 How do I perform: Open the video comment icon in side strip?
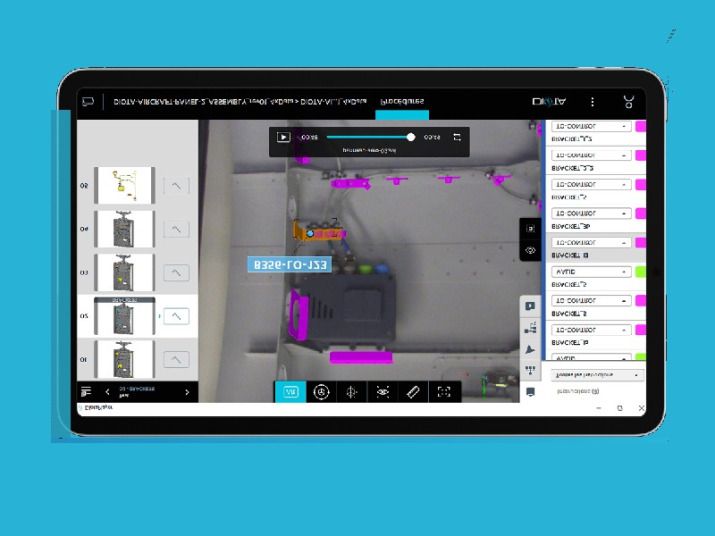(530, 306)
